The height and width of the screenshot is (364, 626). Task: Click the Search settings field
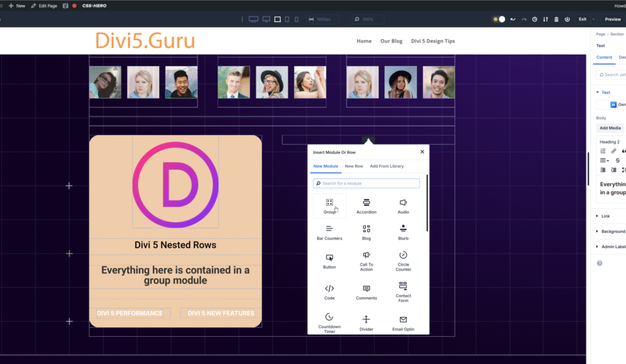coord(611,75)
